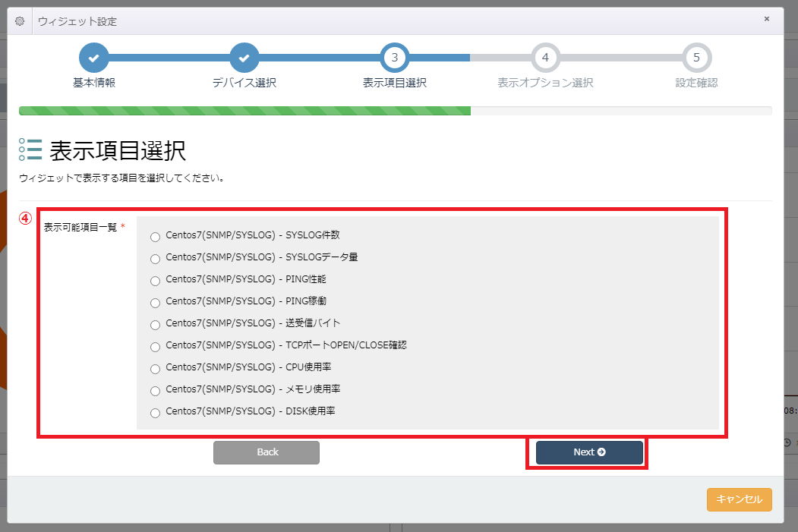Click step 5 設定確認 circle
This screenshot has height=532, width=798.
tap(697, 58)
